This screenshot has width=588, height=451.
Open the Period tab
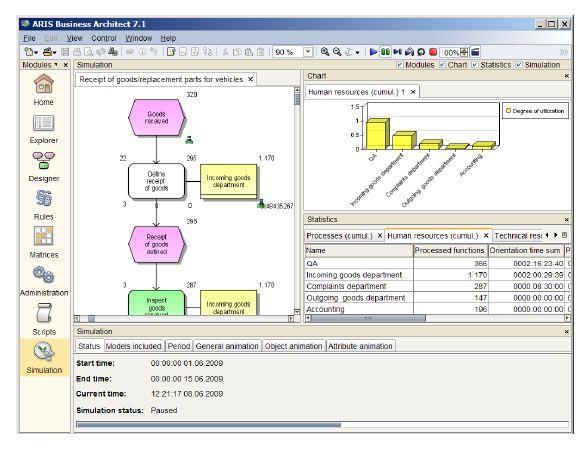pos(179,346)
